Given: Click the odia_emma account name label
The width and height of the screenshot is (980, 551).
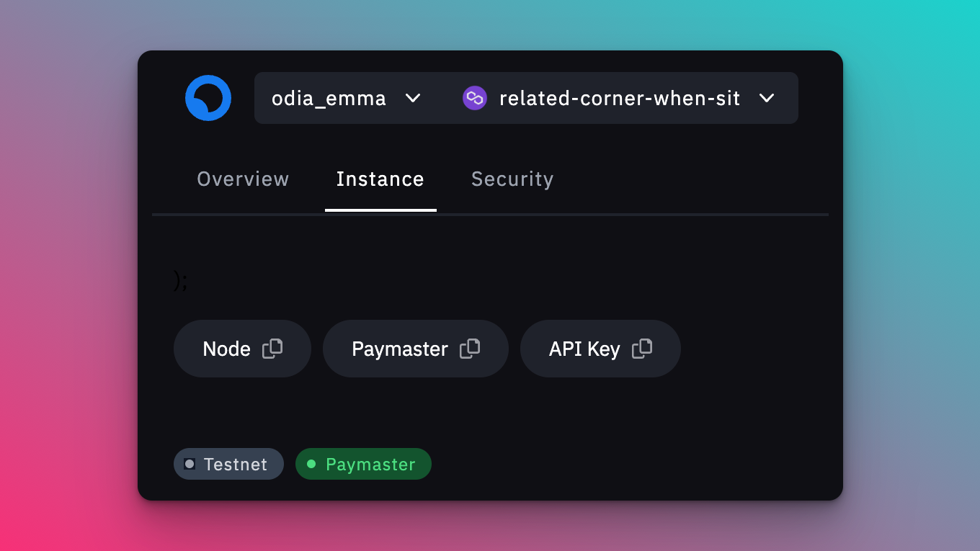Looking at the screenshot, I should 329,98.
